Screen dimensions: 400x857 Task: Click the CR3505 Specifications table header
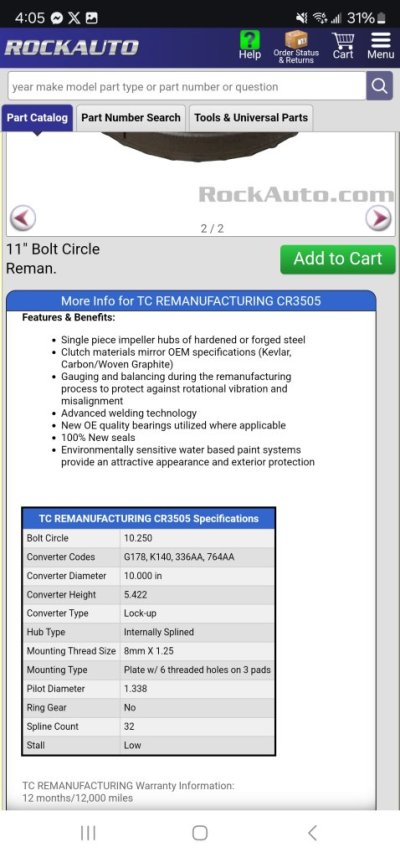[x=149, y=519]
